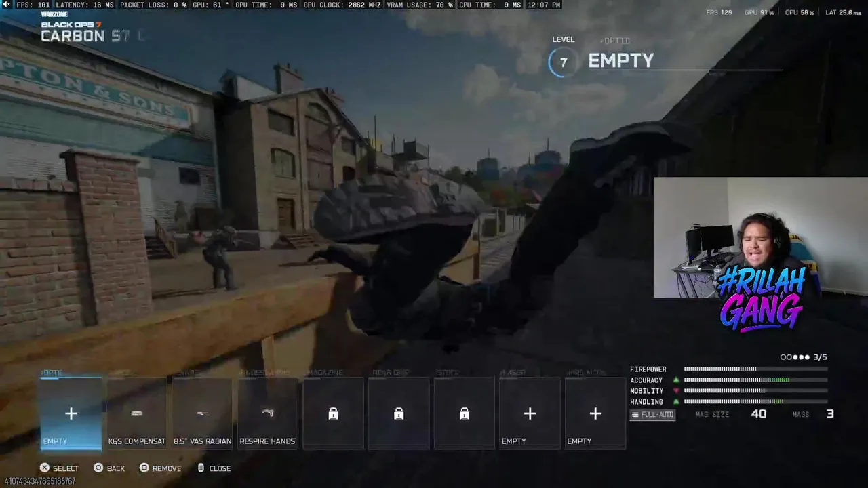Click the Firepower stat bar

[755, 369]
